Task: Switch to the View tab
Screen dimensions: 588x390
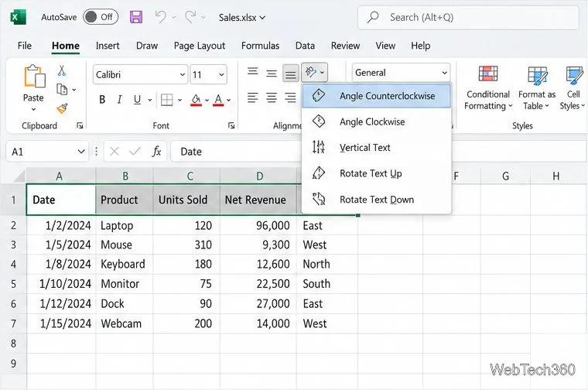Action: (x=385, y=46)
